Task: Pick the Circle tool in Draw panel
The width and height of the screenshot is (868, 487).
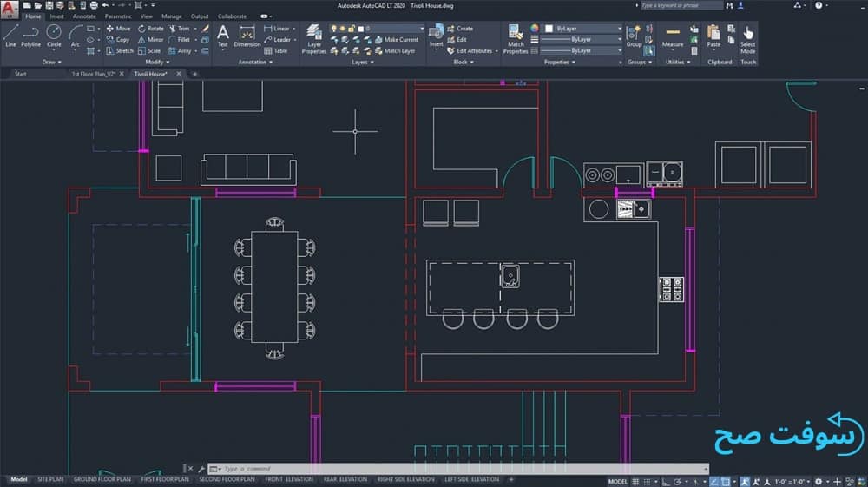Action: (x=54, y=36)
